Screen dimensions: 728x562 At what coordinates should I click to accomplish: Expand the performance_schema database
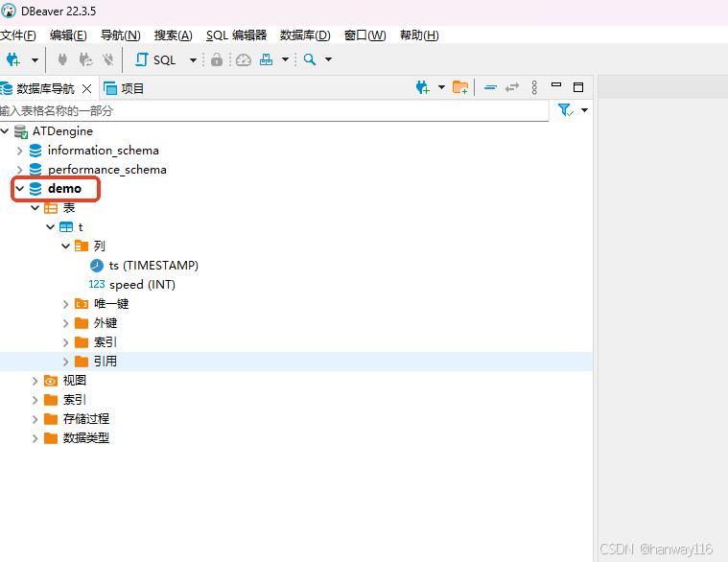click(19, 170)
